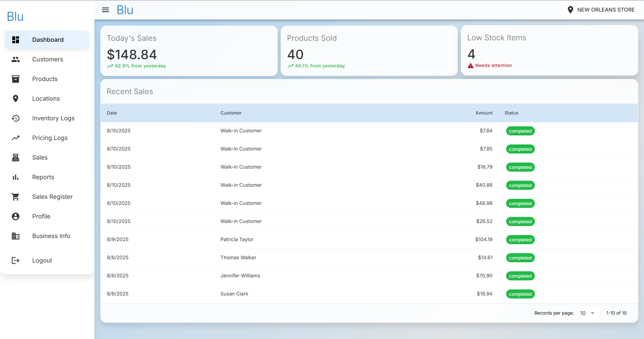Click the Status column header

coord(511,113)
